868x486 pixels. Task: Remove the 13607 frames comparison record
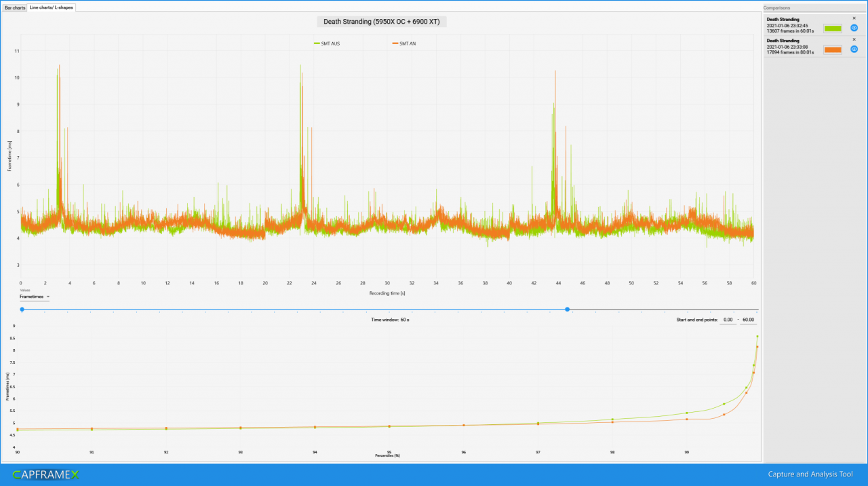click(854, 18)
